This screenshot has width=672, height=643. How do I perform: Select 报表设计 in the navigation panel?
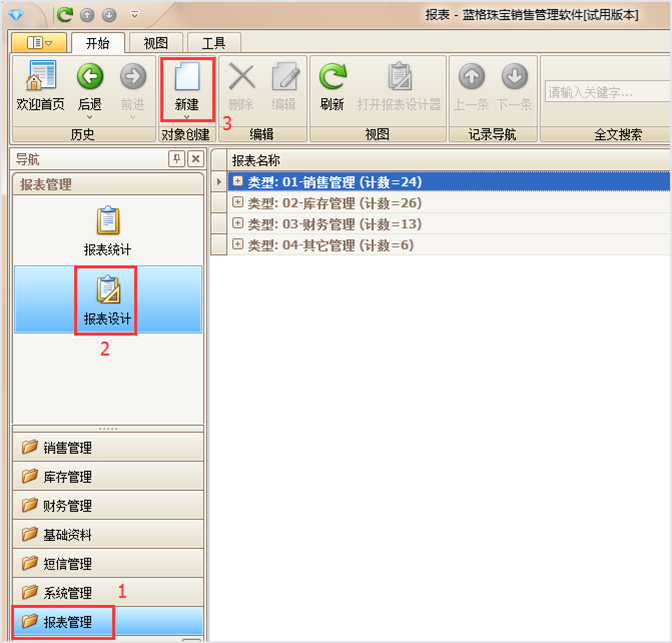tap(107, 299)
